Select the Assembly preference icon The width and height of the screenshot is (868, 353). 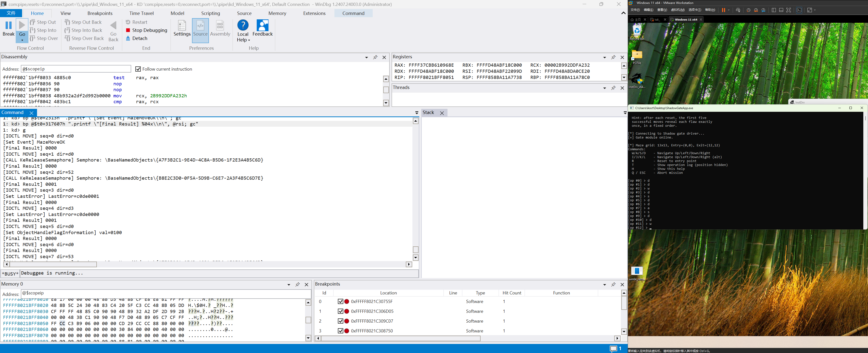220,26
